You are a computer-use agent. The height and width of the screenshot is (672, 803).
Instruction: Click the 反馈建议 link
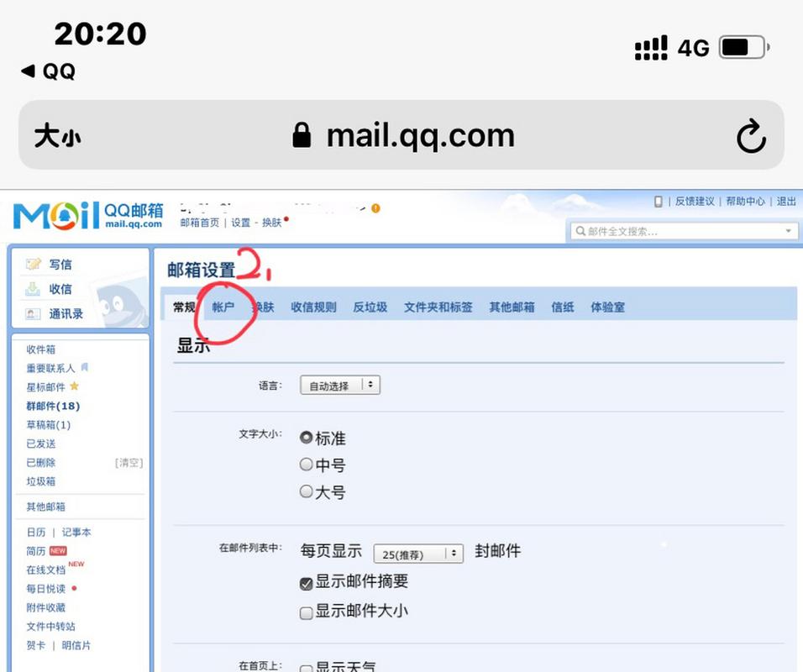pos(695,202)
